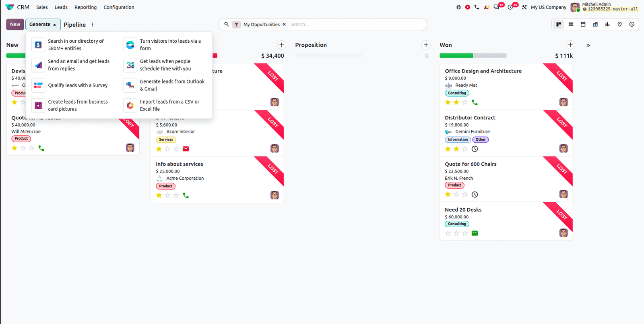Open the debug bug icon menu
Viewport: 644px width, 324px height.
[x=458, y=7]
